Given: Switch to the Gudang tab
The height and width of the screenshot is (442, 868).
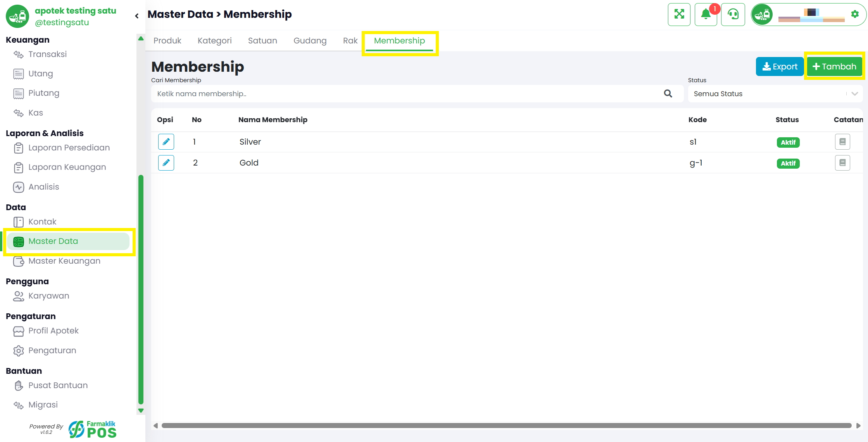Looking at the screenshot, I should (310, 41).
